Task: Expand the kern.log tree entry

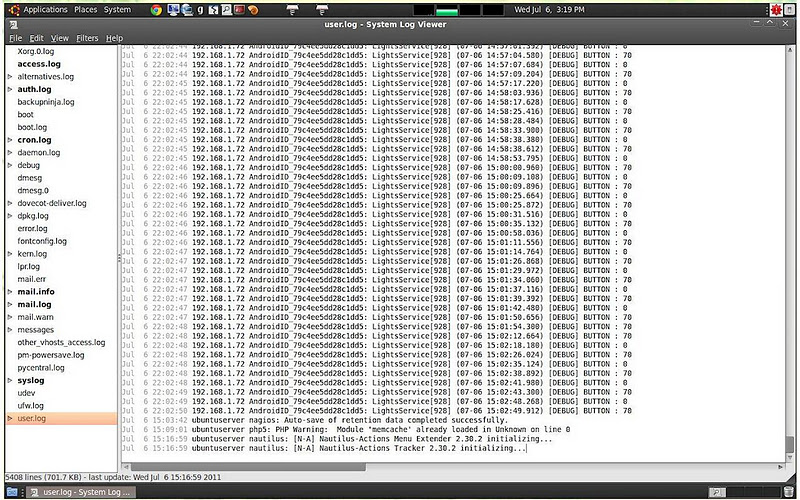Action: (10, 254)
